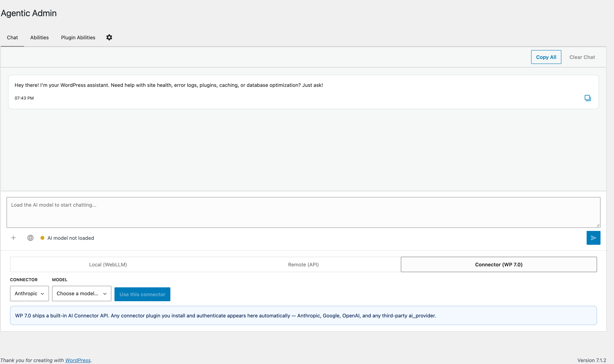Click the AI model not loaded status

pyautogui.click(x=71, y=238)
